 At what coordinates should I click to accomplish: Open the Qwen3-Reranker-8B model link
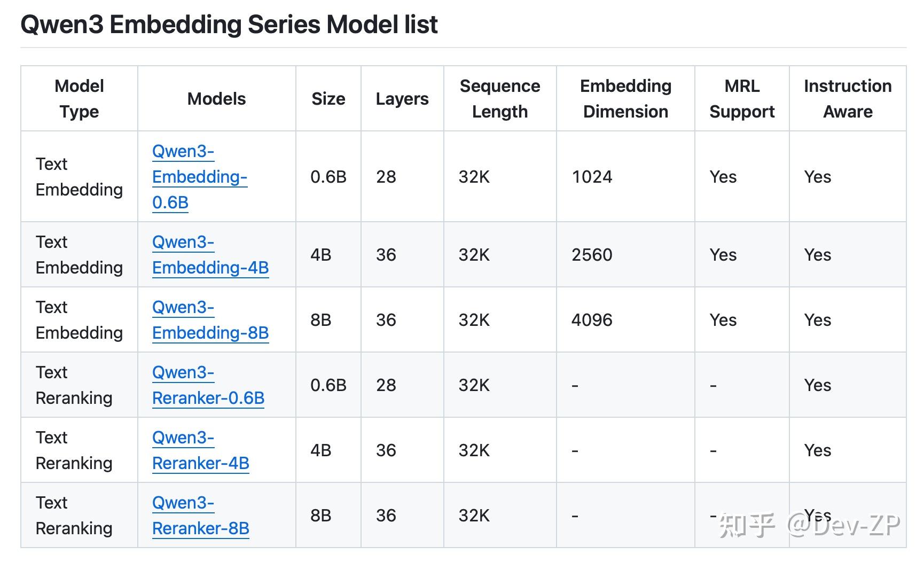[x=200, y=516]
